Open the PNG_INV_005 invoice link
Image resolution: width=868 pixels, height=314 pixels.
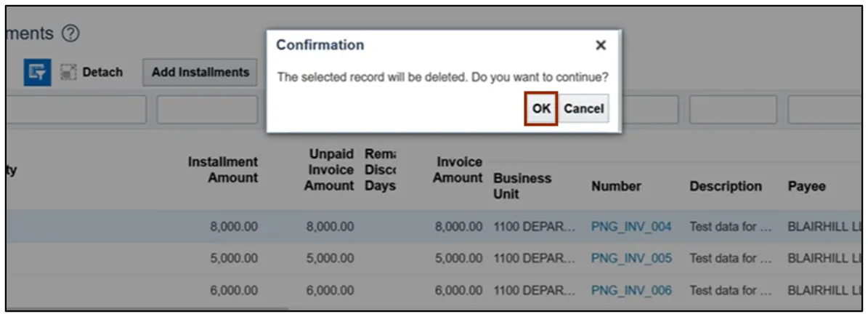coord(631,258)
